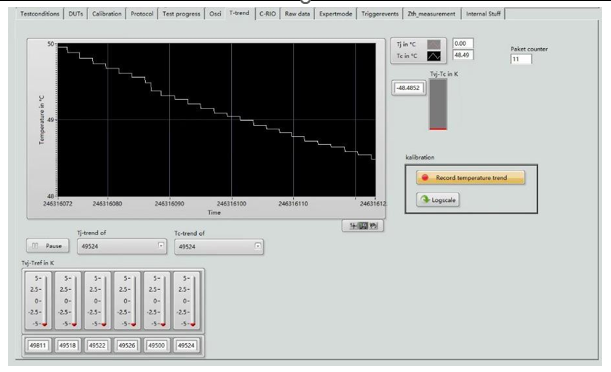Click the 'Paket counter' label

click(x=529, y=49)
